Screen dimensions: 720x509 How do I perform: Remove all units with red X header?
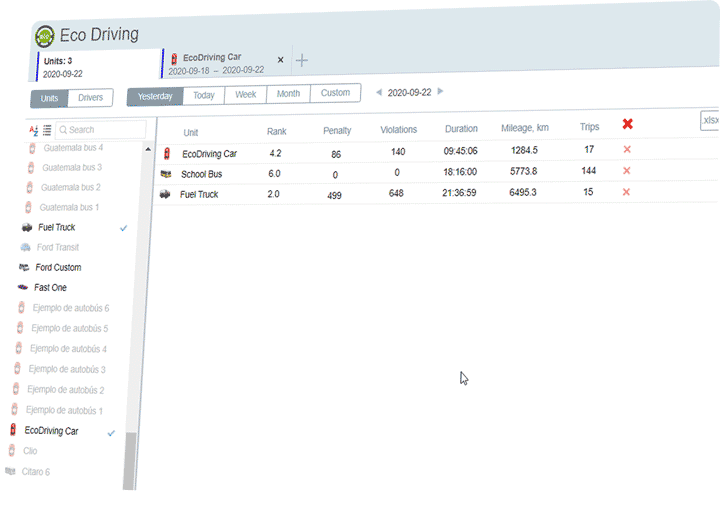point(628,124)
